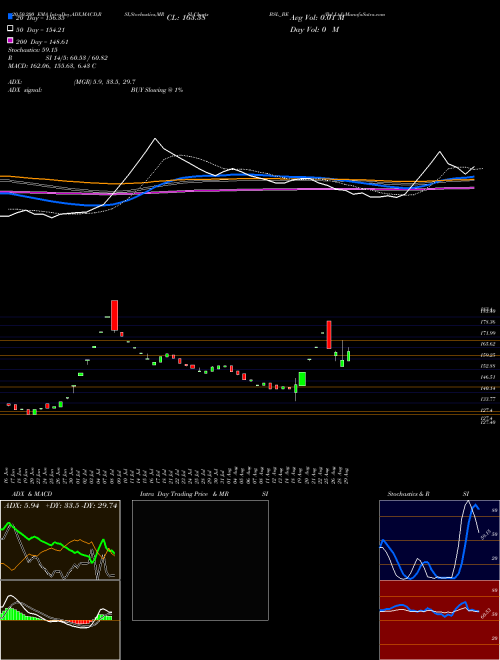
Task: Click the tall red candlestick at July peak
Action: (x=114, y=315)
